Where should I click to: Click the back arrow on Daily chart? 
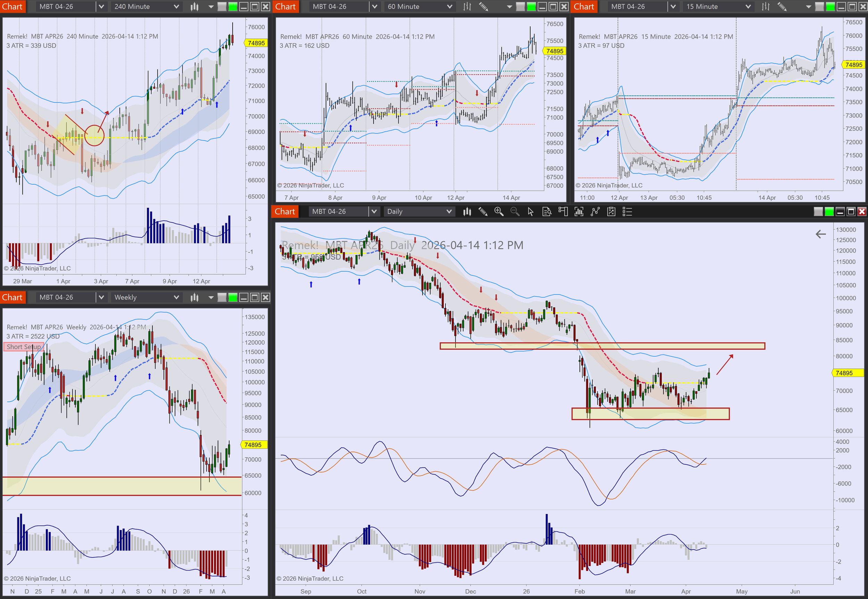820,234
